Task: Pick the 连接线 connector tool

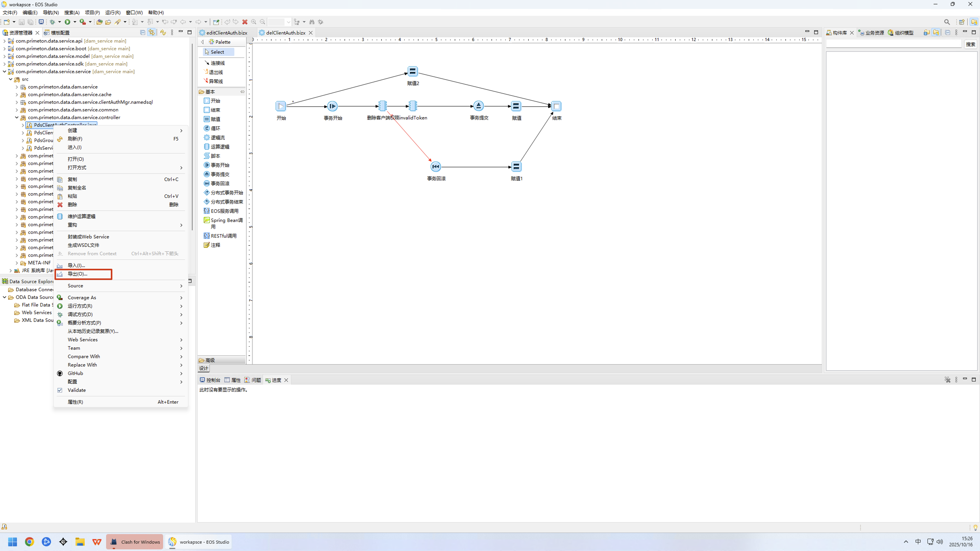Action: [x=217, y=63]
